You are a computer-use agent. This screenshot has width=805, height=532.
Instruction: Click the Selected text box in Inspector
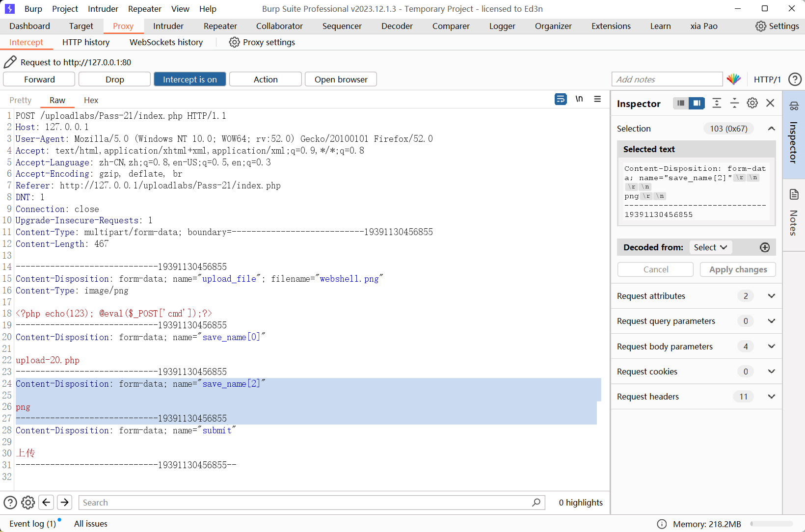(696, 191)
